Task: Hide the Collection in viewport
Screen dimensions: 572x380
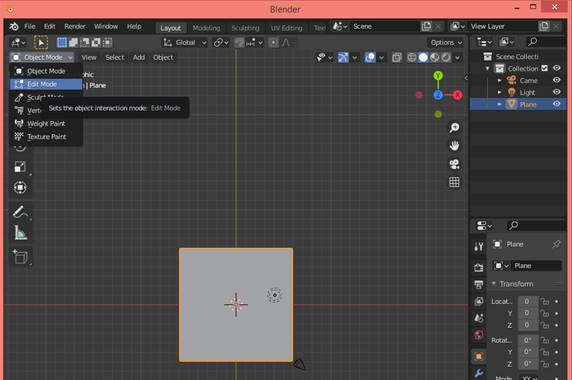Action: click(x=557, y=68)
